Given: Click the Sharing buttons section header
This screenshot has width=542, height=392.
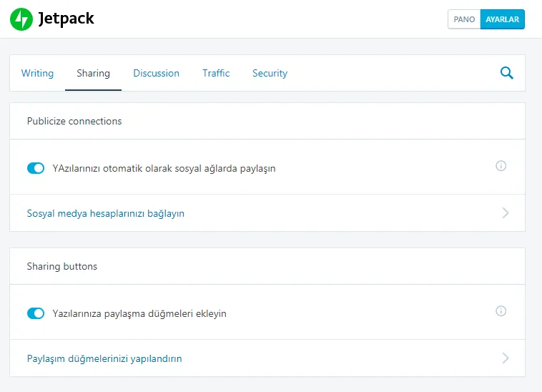Looking at the screenshot, I should coord(62,267).
